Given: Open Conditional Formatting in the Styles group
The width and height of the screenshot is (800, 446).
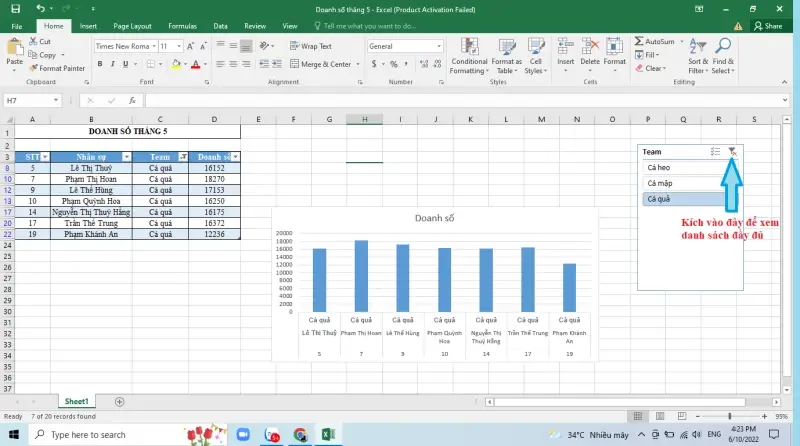Looking at the screenshot, I should coord(468,56).
